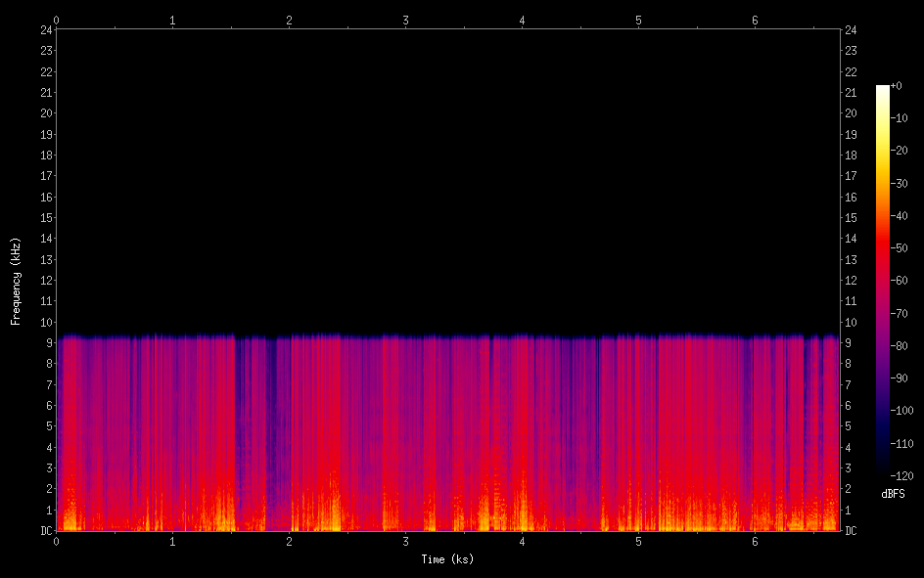This screenshot has height=578, width=924.
Task: Click the DC label on left frequency axis
Action: (x=45, y=531)
